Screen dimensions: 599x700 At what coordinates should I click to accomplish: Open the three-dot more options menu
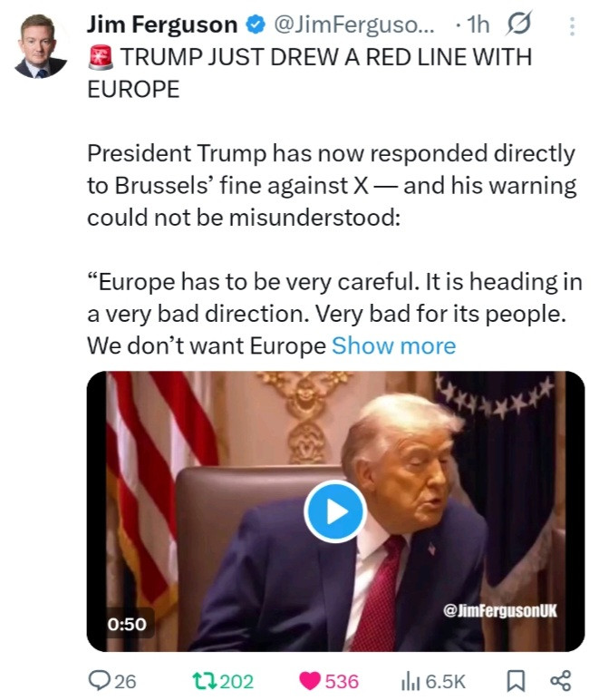click(x=572, y=26)
